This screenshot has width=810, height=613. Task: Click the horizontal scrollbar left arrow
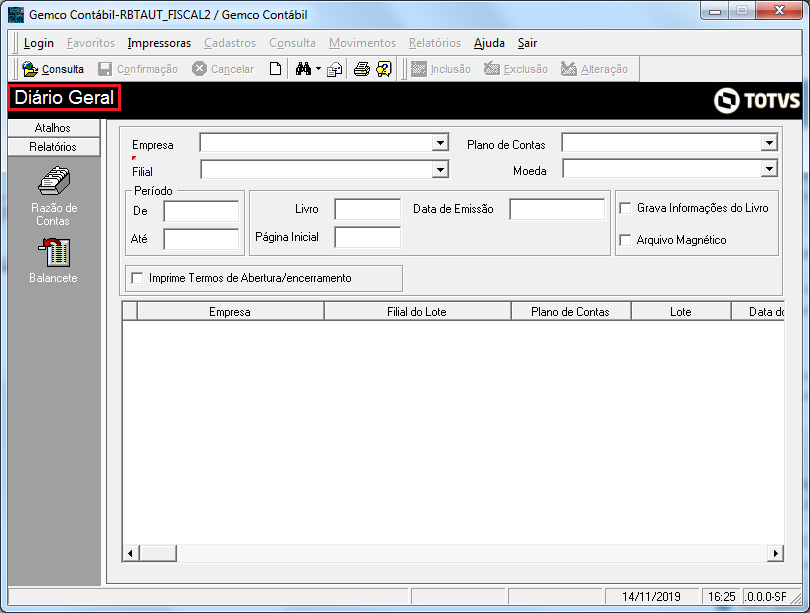[x=130, y=553]
